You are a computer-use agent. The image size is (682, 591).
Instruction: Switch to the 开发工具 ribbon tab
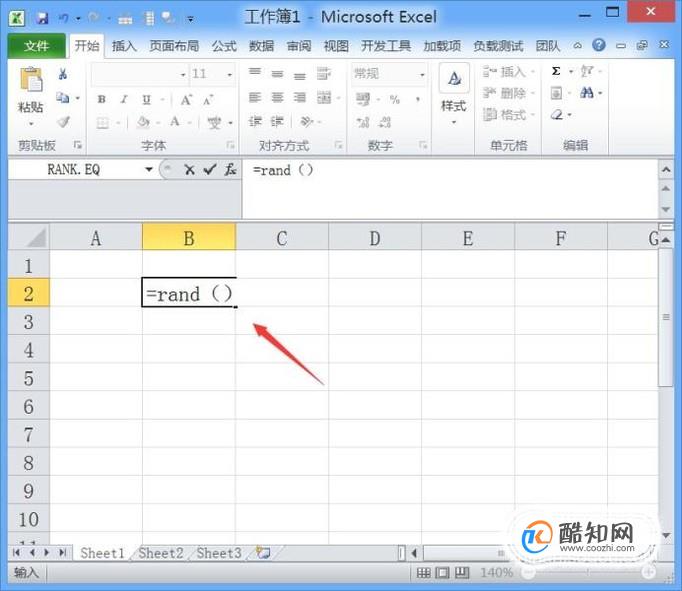[x=386, y=46]
